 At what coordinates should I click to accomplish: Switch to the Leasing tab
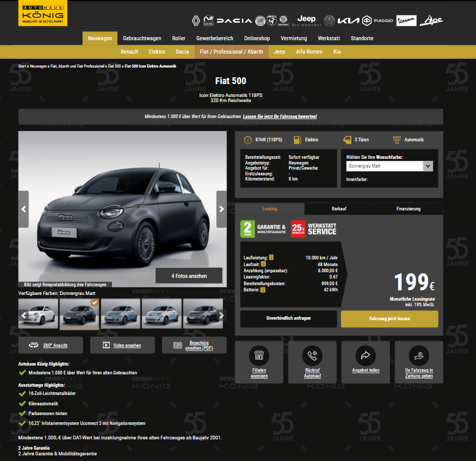(270, 209)
